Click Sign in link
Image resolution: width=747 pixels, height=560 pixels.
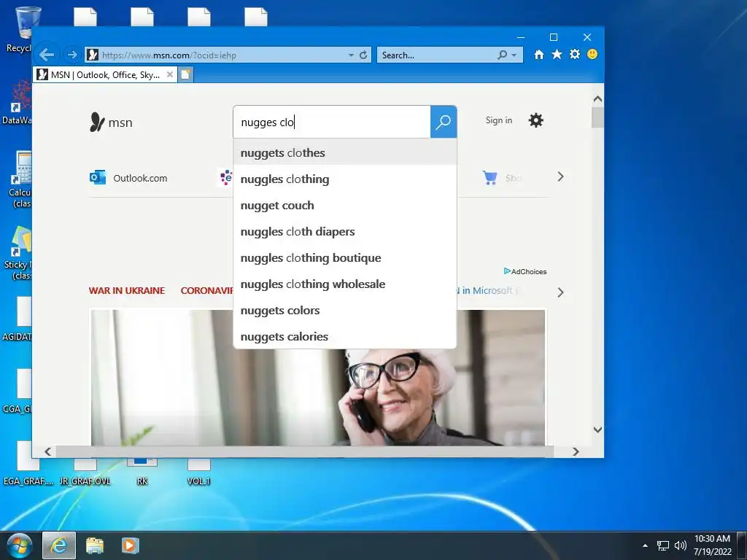499,120
